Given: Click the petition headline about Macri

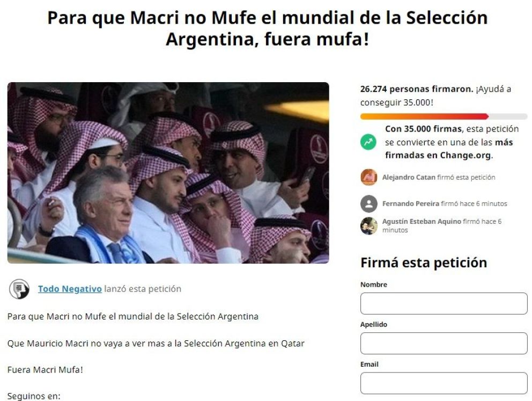Looking at the screenshot, I should point(268,28).
